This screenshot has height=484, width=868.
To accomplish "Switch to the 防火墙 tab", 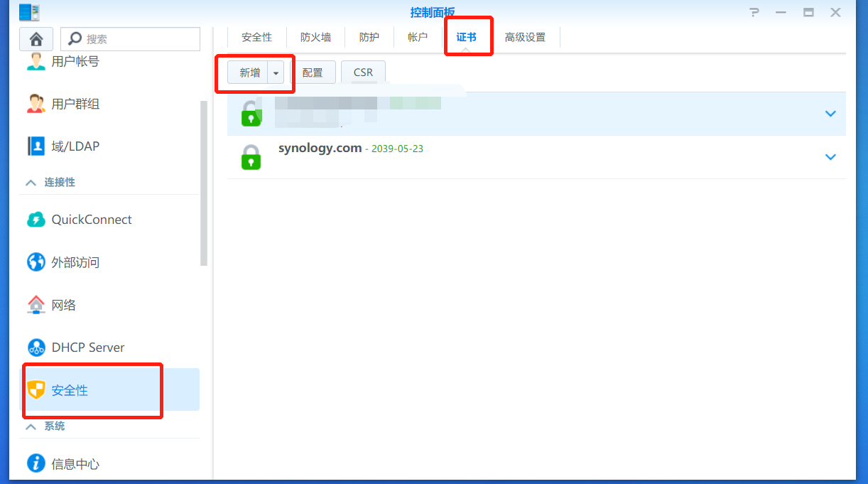I will [315, 38].
